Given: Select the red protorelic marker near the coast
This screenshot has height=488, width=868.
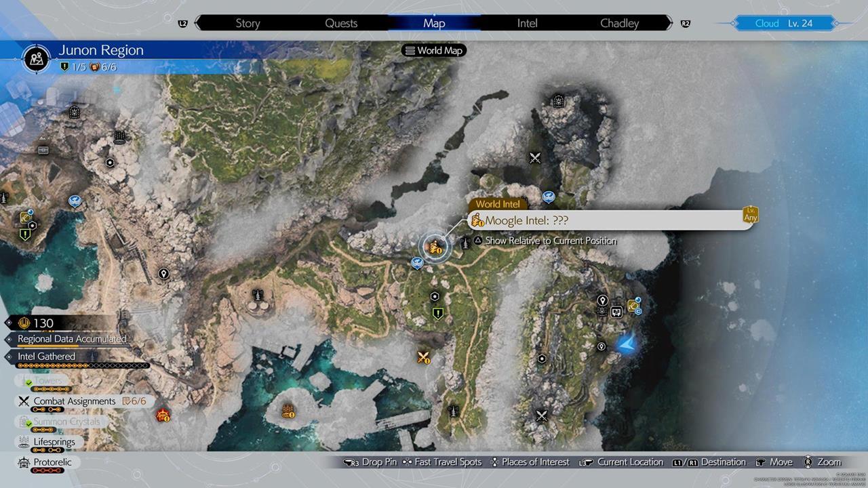Looking at the screenshot, I should [163, 415].
